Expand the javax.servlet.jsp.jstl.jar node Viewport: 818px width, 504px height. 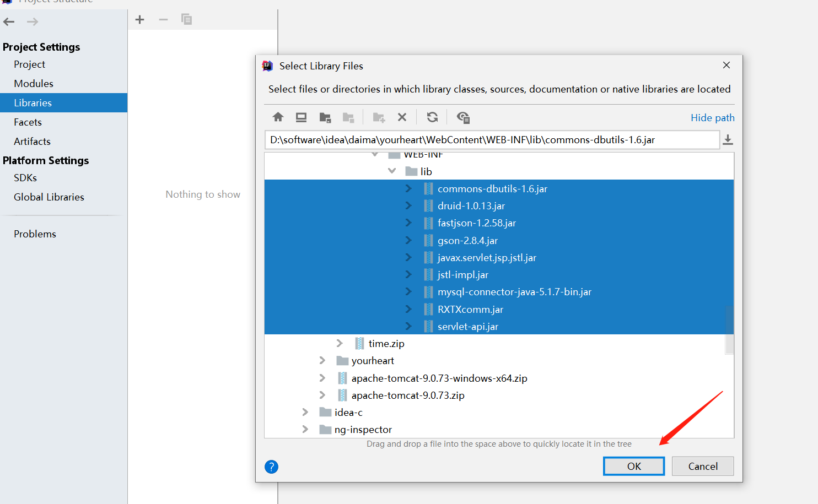408,258
